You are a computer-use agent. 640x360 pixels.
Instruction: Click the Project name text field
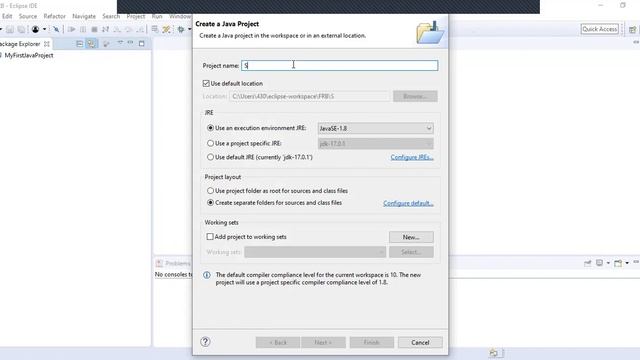(340, 65)
